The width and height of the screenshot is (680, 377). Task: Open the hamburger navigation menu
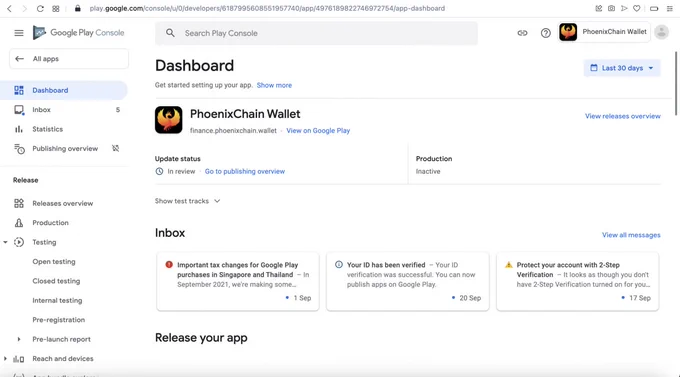19,33
